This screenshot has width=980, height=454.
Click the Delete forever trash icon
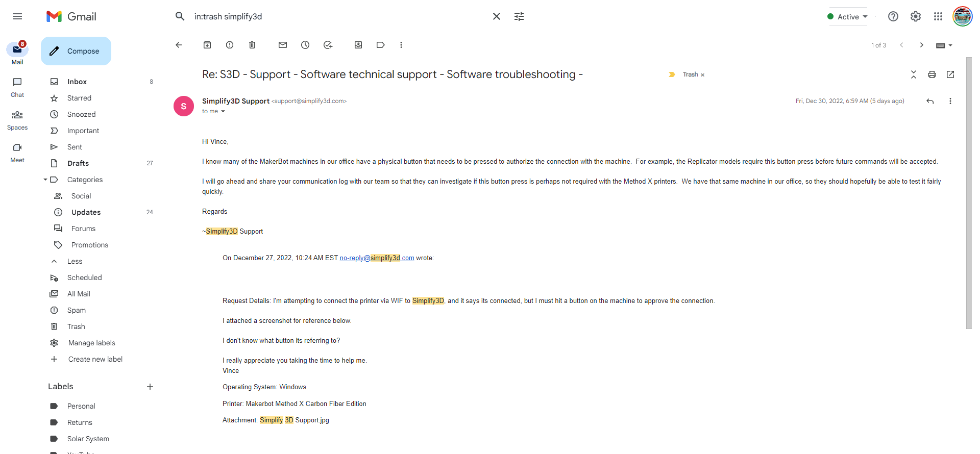(252, 45)
